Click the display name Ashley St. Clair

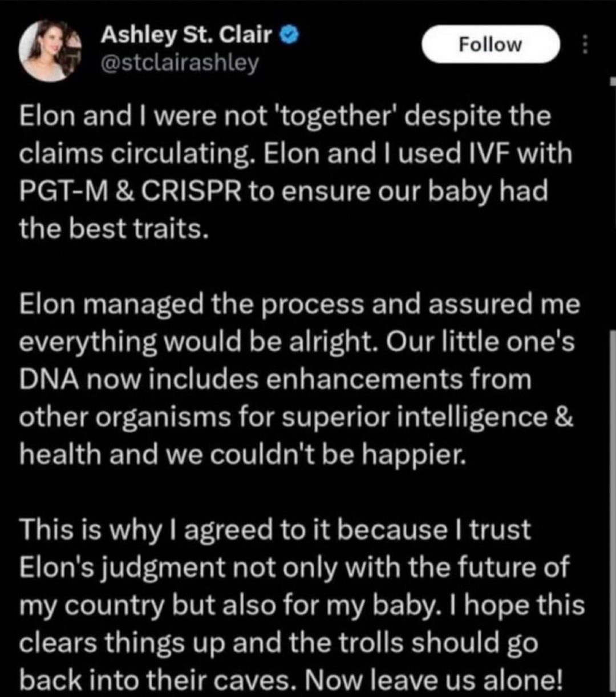[186, 36]
